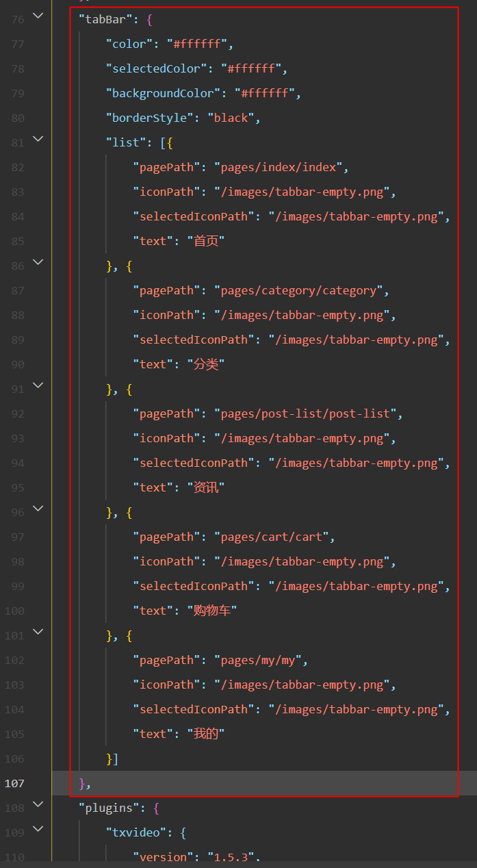Click the tabbar-empty.png value on line 93
This screenshot has height=868, width=477.
click(302, 438)
